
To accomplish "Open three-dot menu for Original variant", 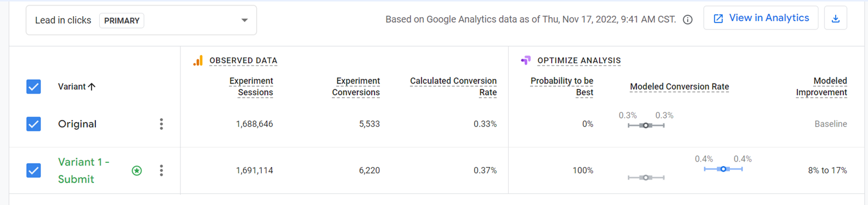I will click(162, 124).
